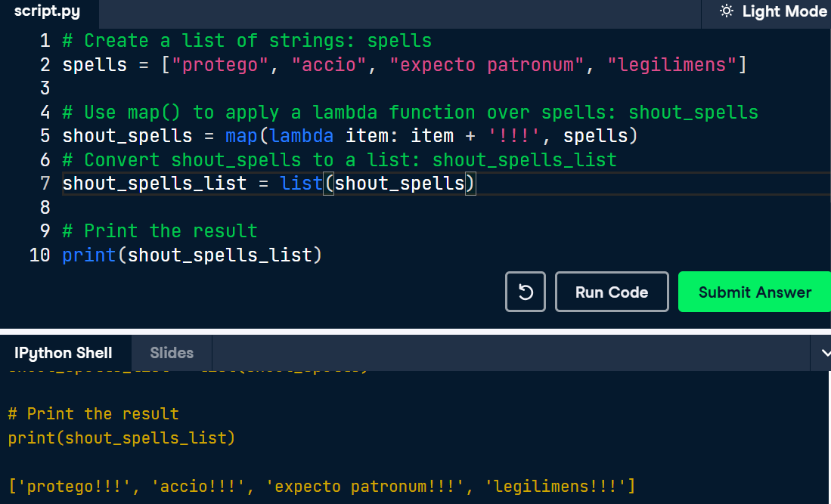The height and width of the screenshot is (504, 831).
Task: Click the print keyword in line 10
Action: pyautogui.click(x=89, y=255)
